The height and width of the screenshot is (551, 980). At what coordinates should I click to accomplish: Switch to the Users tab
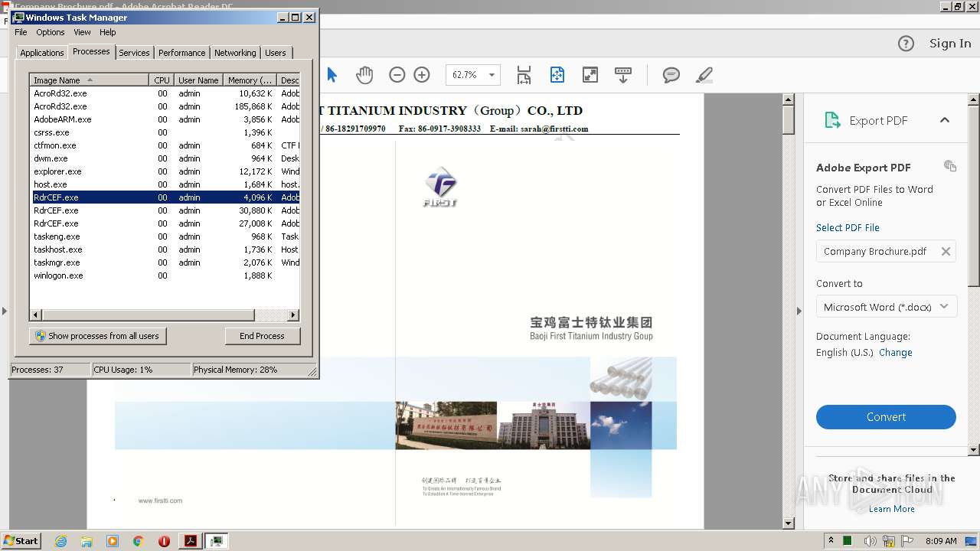pos(276,53)
